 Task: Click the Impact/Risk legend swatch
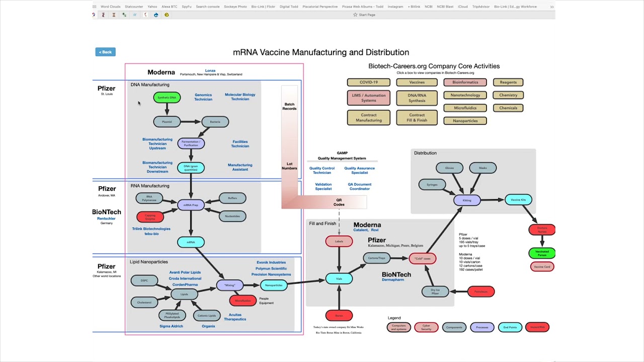[537, 327]
